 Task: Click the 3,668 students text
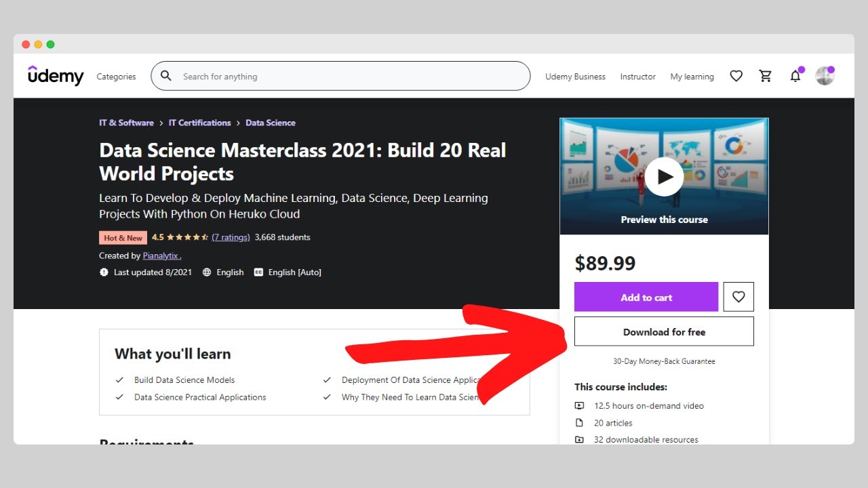tap(282, 237)
